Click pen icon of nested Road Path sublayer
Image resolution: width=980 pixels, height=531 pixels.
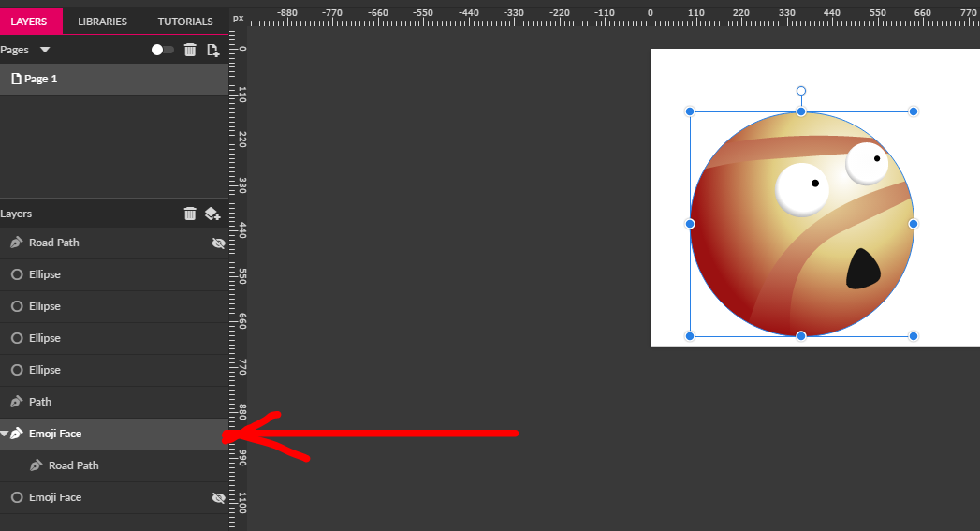point(37,465)
